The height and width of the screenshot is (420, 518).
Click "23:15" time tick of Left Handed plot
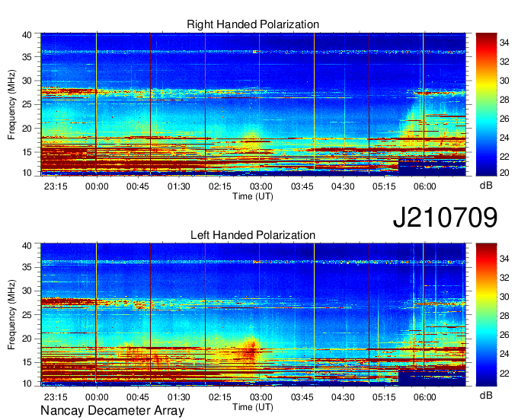pos(56,397)
